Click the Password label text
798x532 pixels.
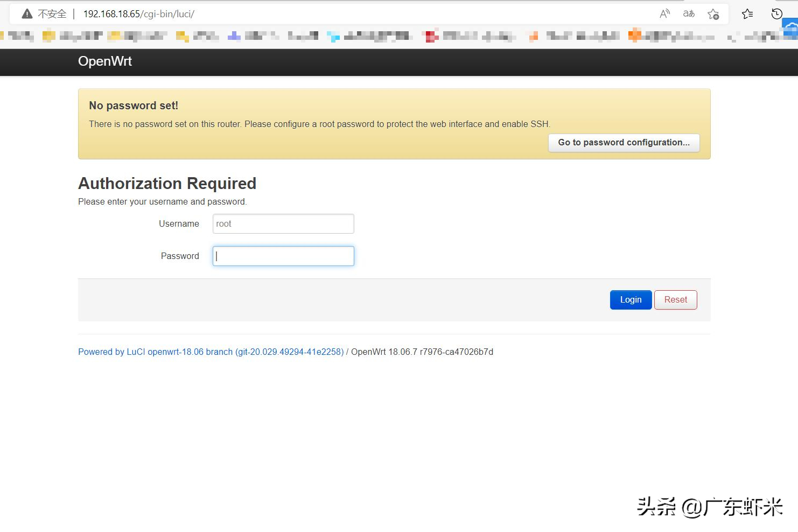pos(180,256)
